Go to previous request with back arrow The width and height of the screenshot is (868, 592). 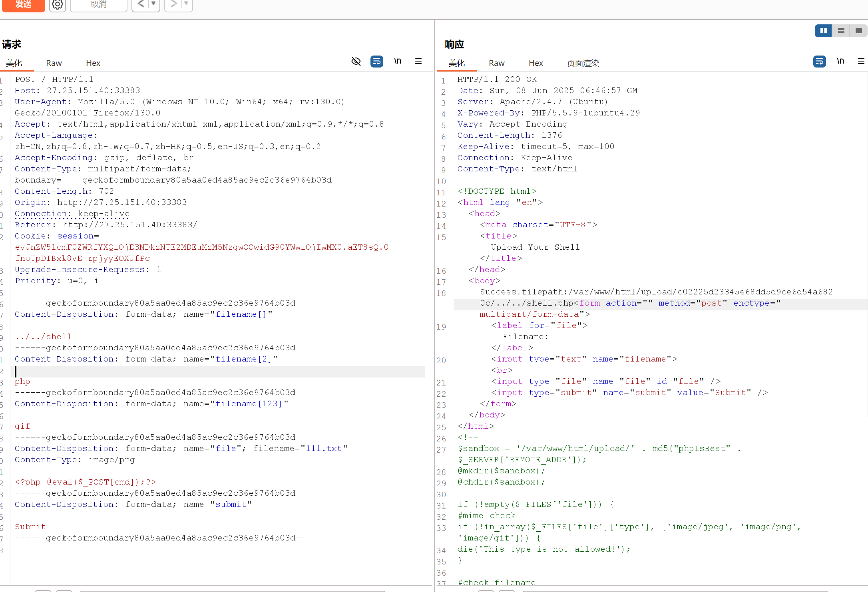pos(141,4)
